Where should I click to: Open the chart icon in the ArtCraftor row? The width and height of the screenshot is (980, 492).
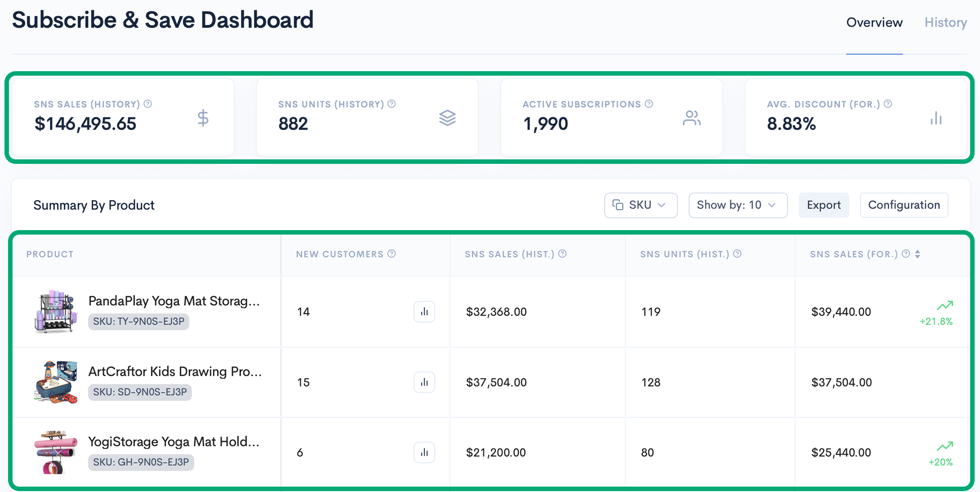(x=424, y=382)
